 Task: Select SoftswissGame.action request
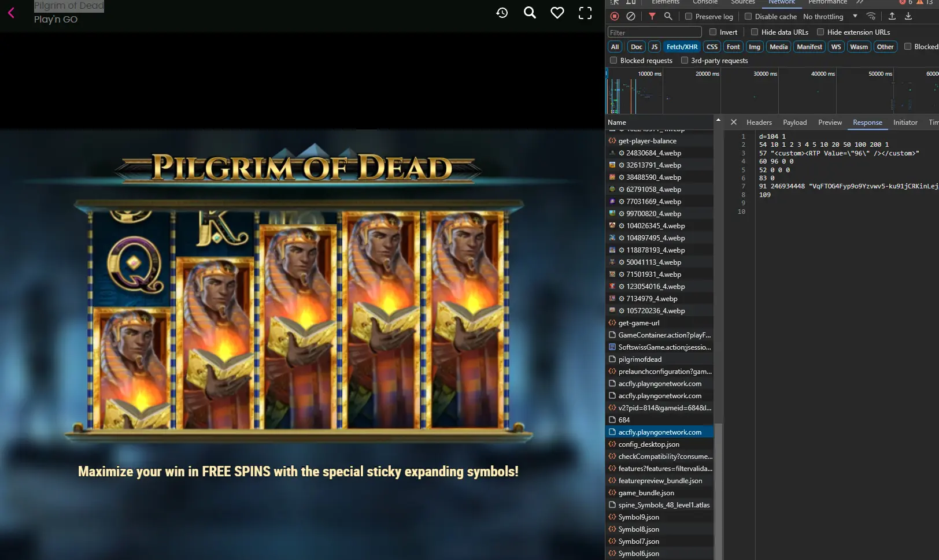pyautogui.click(x=659, y=347)
